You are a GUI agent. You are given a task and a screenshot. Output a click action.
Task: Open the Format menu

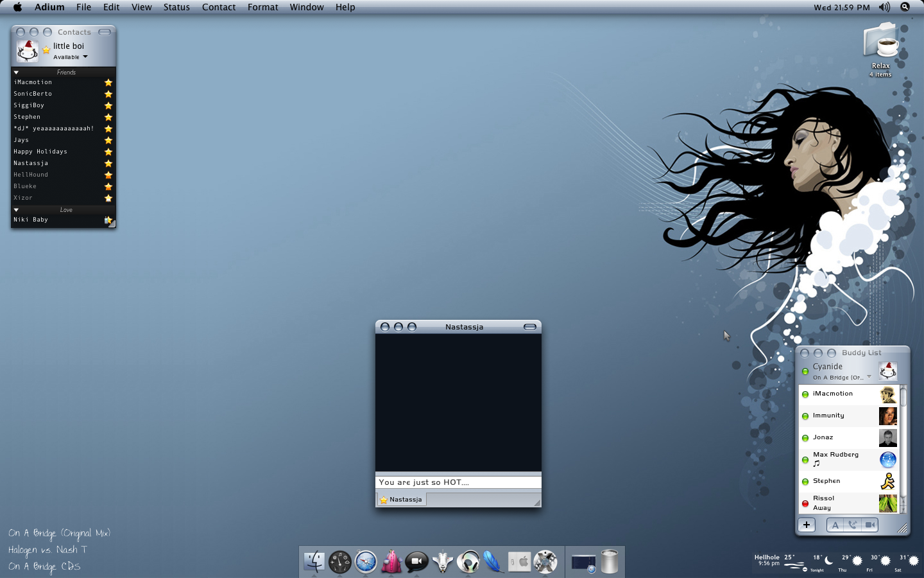coord(263,7)
